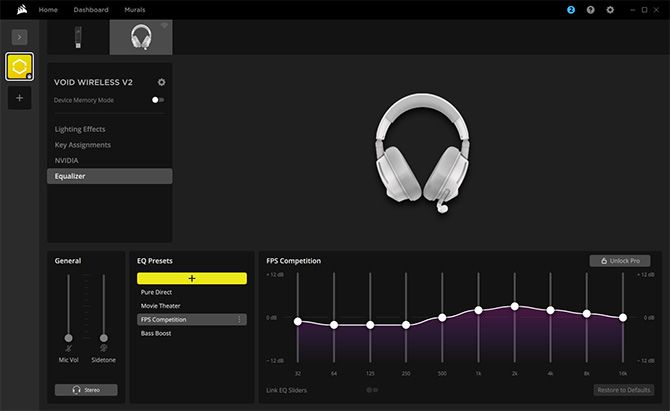This screenshot has width=670, height=411.
Task: Go to the Home menu
Action: coord(48,10)
